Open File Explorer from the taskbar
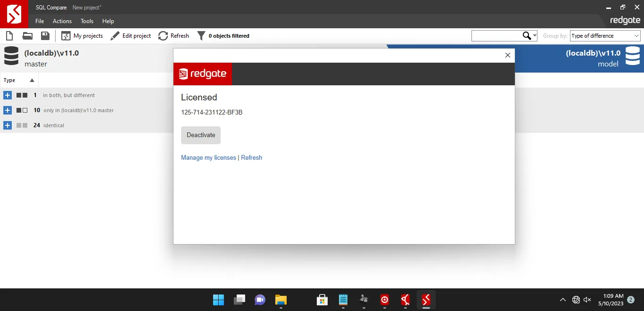 (x=281, y=300)
